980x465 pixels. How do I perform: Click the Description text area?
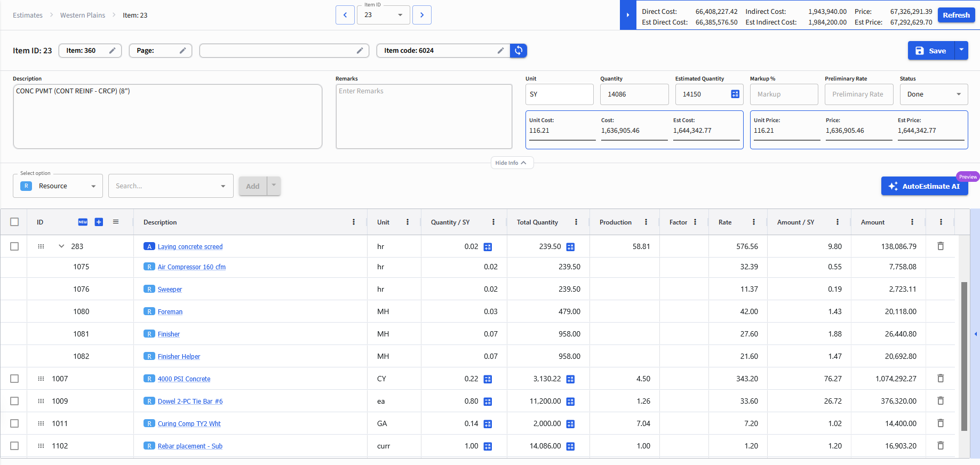coord(168,116)
